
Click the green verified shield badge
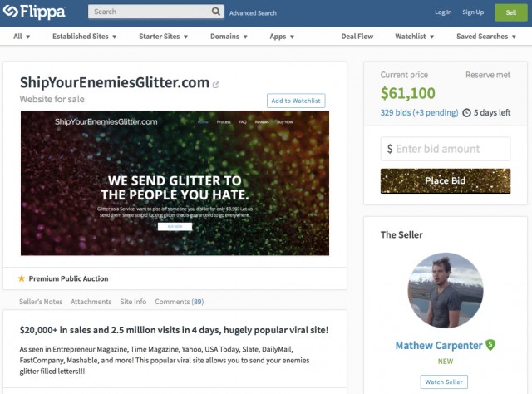pos(490,345)
